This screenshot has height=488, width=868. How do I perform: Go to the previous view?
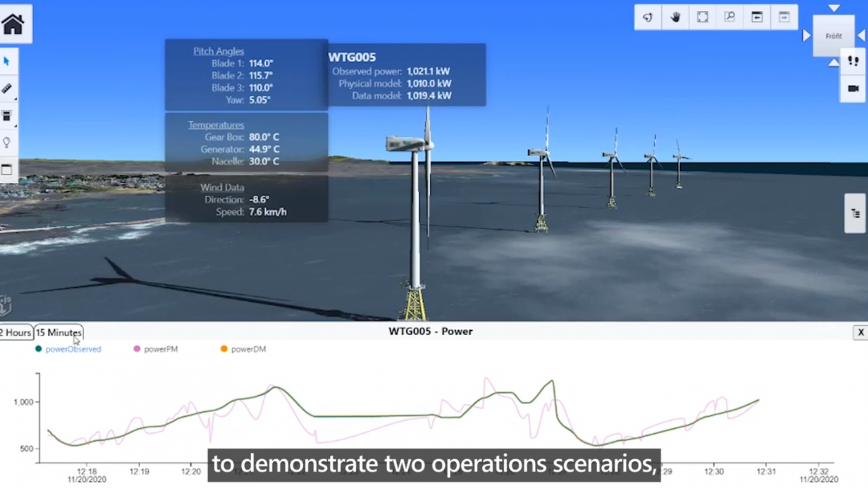tap(757, 17)
